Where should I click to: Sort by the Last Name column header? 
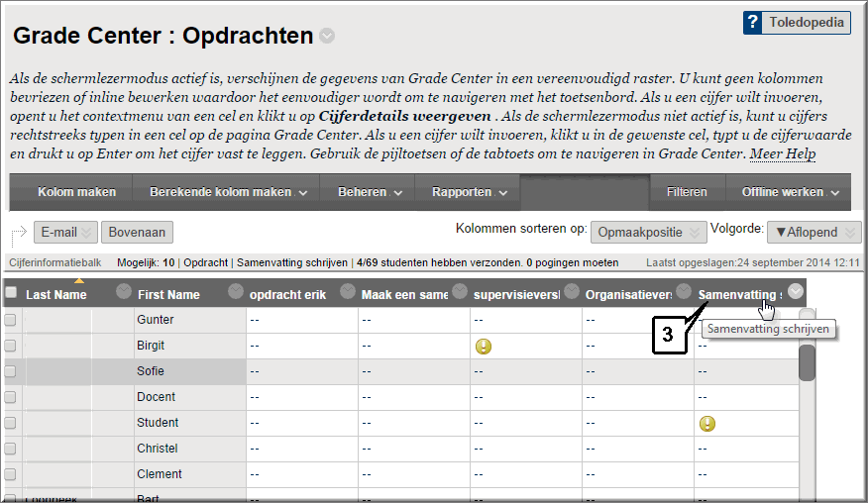coord(55,295)
